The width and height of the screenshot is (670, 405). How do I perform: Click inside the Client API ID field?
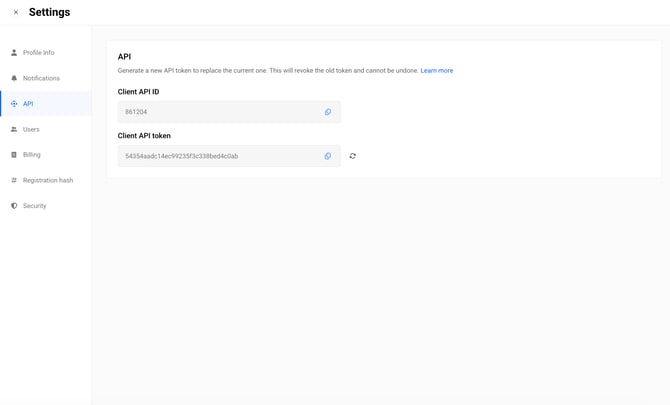[229, 112]
